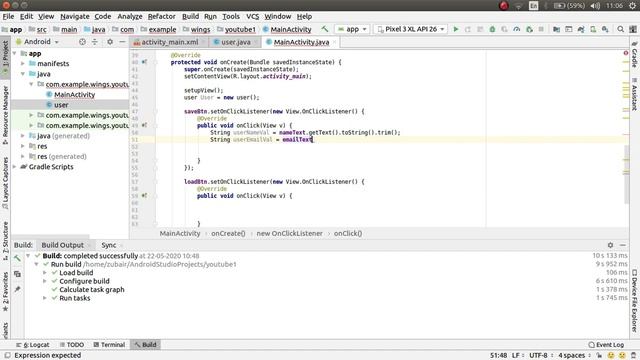Image resolution: width=640 pixels, height=360 pixels.
Task: Open the Gradle side panel
Action: (634, 54)
